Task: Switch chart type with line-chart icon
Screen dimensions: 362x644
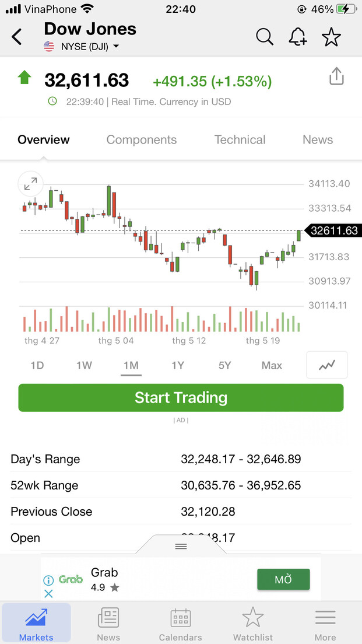Action: (326, 365)
